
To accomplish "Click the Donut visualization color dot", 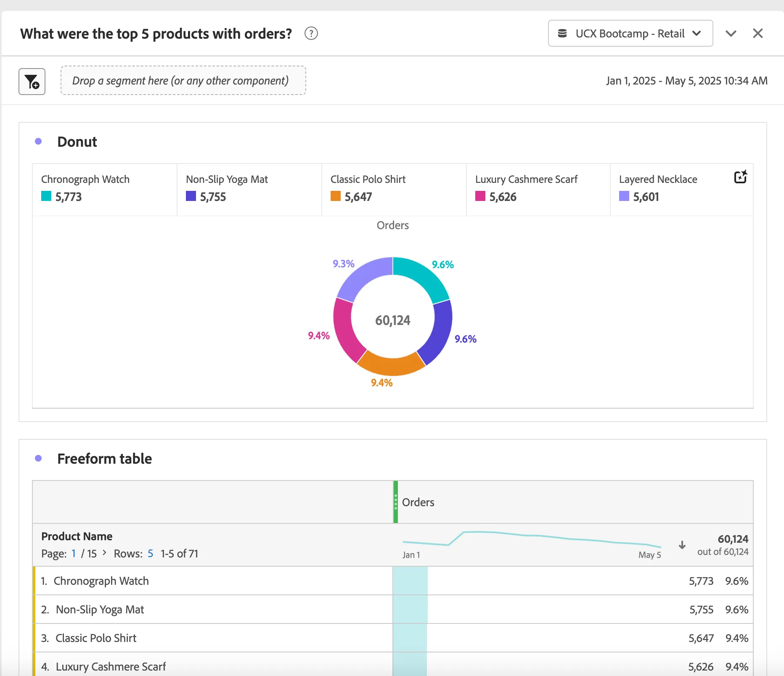I will [38, 142].
